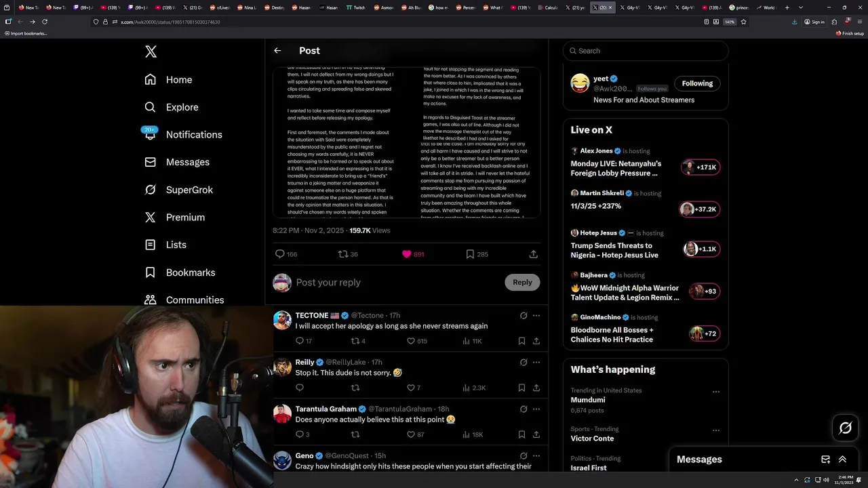Open yeet's profile avatar
This screenshot has height=488, width=868.
point(580,83)
